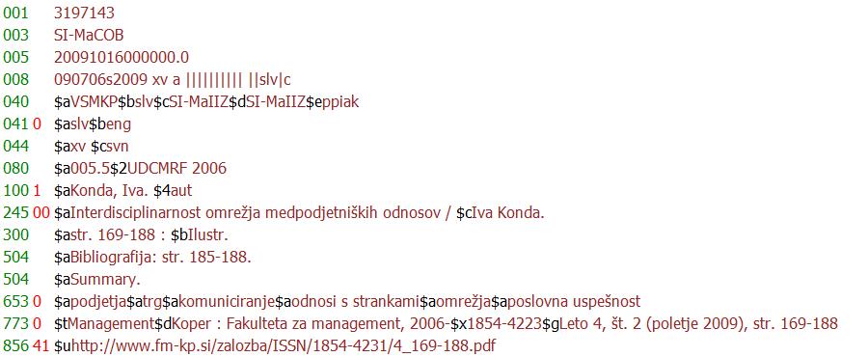Click the 001 field tag
Screen dimensions: 868x357
coord(14,13)
